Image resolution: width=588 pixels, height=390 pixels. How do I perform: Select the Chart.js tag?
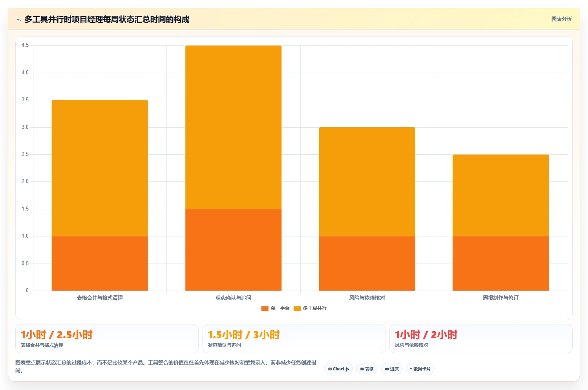pyautogui.click(x=338, y=369)
